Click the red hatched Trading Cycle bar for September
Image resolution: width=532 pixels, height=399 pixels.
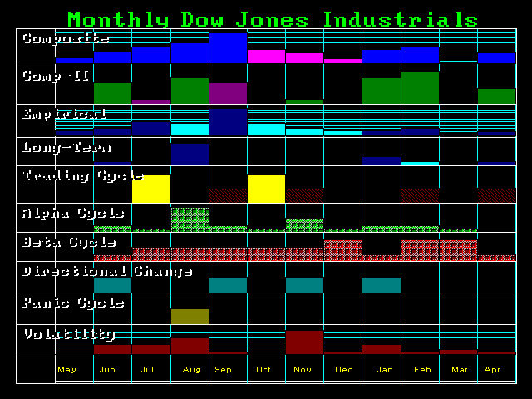tap(228, 195)
